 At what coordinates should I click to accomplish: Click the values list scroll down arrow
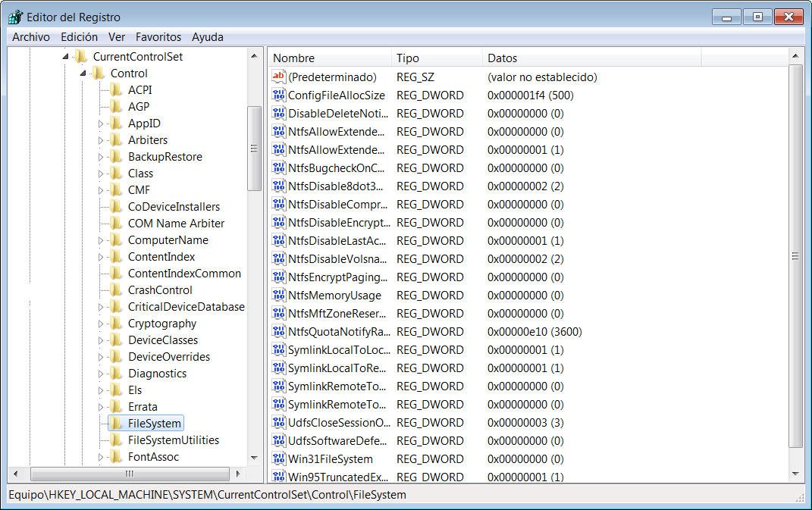click(x=795, y=474)
